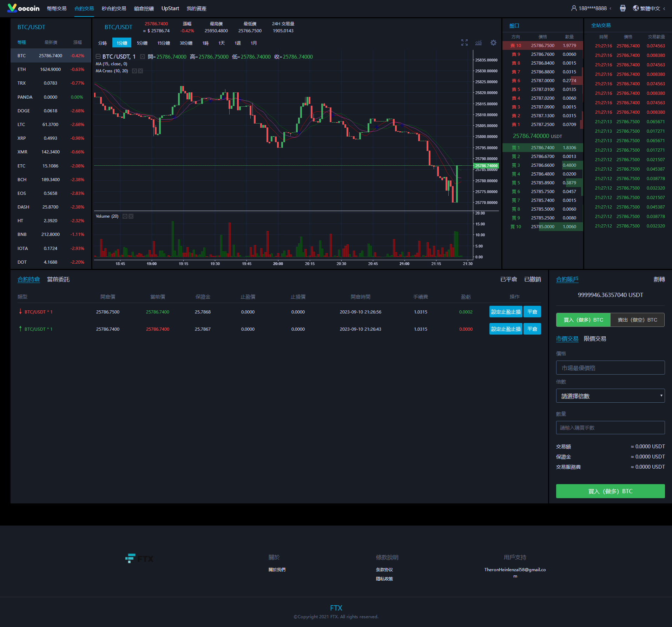Open the 合約交易 menu
The height and width of the screenshot is (627, 672).
pyautogui.click(x=84, y=8)
